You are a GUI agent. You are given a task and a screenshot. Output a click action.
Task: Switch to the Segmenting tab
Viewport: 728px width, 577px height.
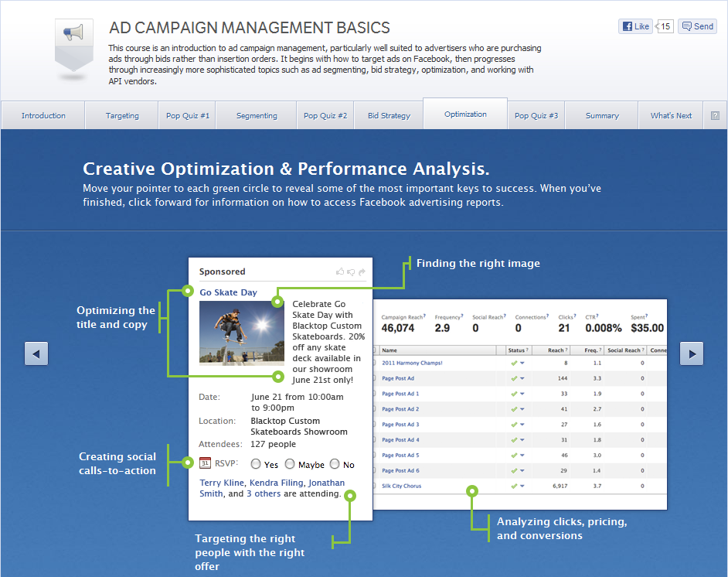pos(257,116)
